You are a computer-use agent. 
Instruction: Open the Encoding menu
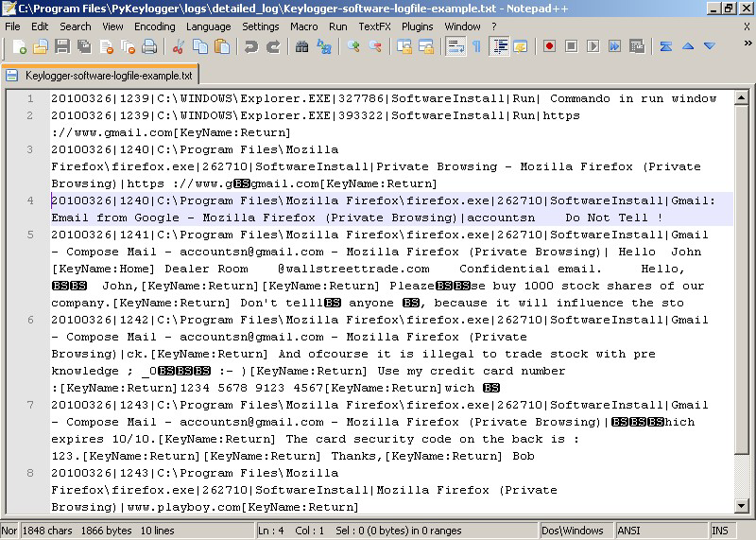click(x=154, y=26)
